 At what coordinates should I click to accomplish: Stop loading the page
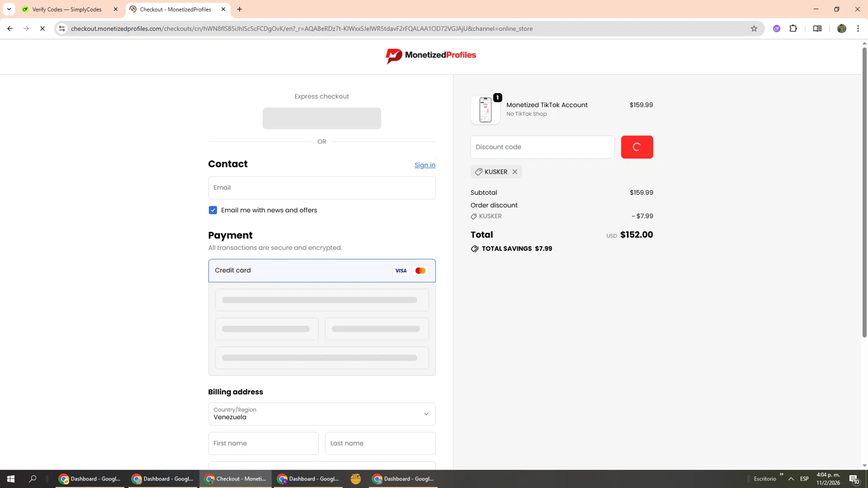[x=42, y=28]
